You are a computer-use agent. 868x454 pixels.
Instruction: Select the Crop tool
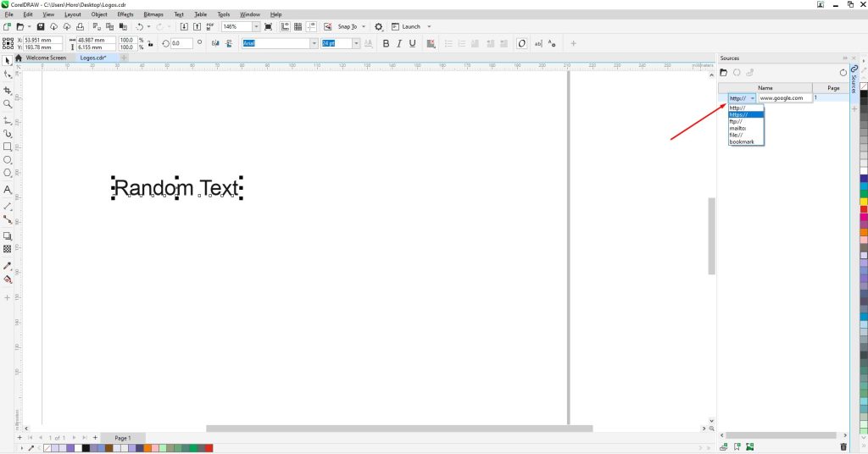tap(7, 90)
